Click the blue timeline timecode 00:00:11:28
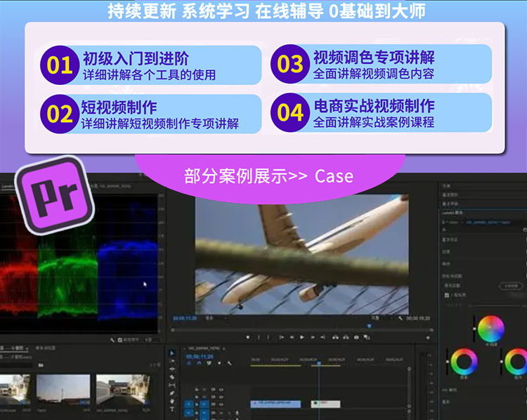 coord(200,356)
